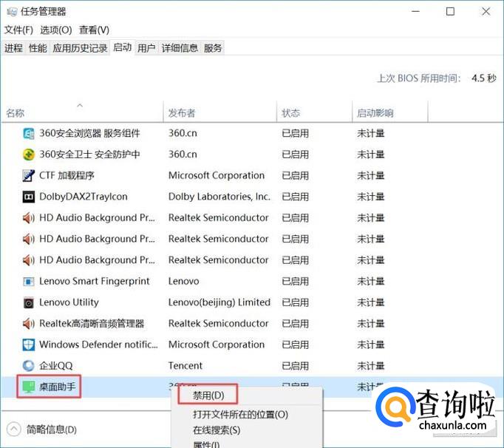Select the 360安全卫士 安全防护中 row name
504x448 pixels.
[x=89, y=155]
